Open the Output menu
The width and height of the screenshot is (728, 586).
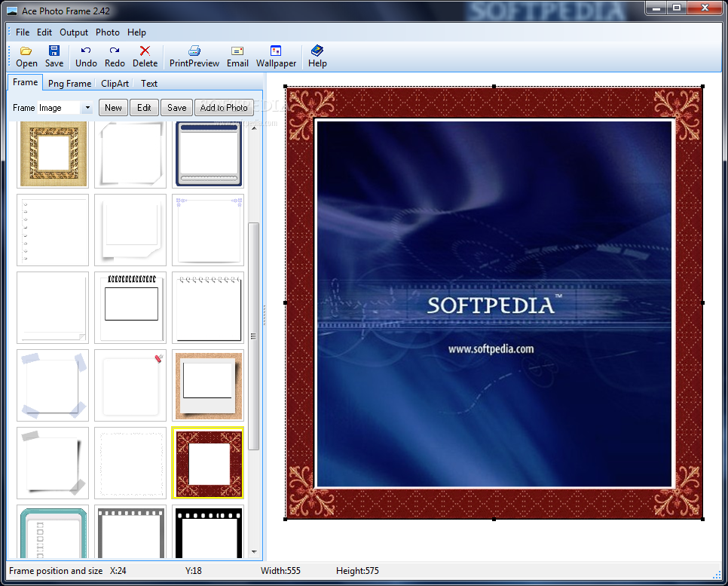(73, 32)
